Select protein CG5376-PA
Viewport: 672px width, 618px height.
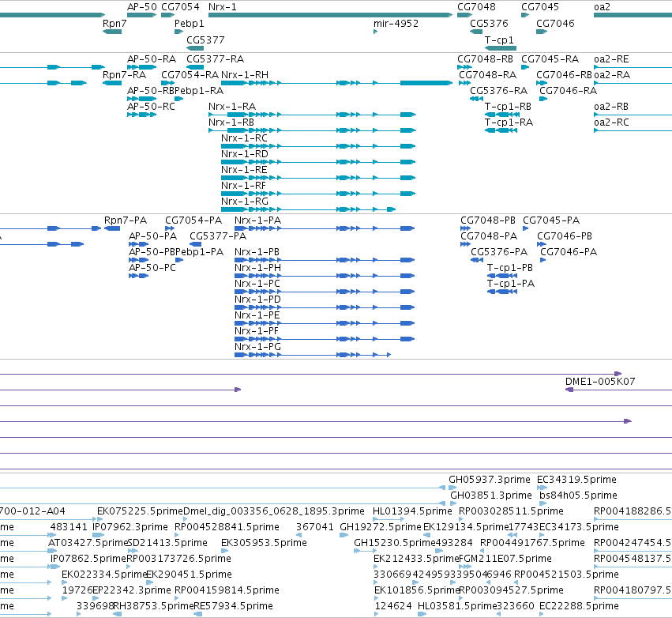coord(499,252)
